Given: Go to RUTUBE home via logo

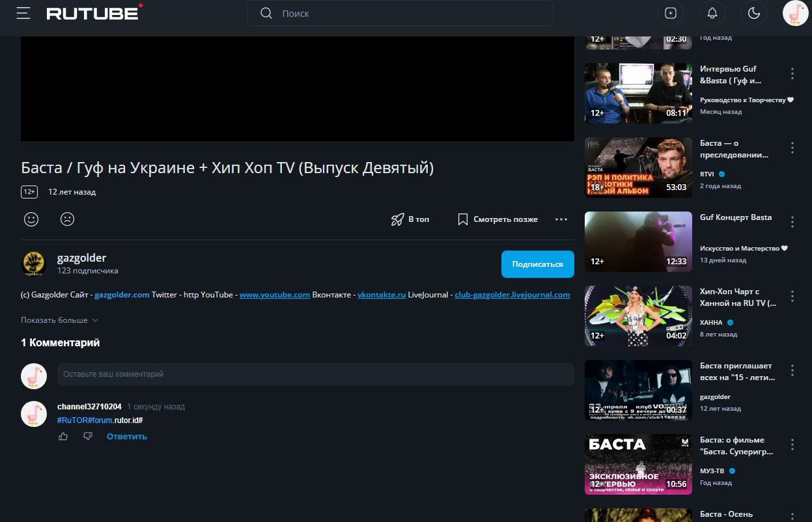Looking at the screenshot, I should point(94,13).
